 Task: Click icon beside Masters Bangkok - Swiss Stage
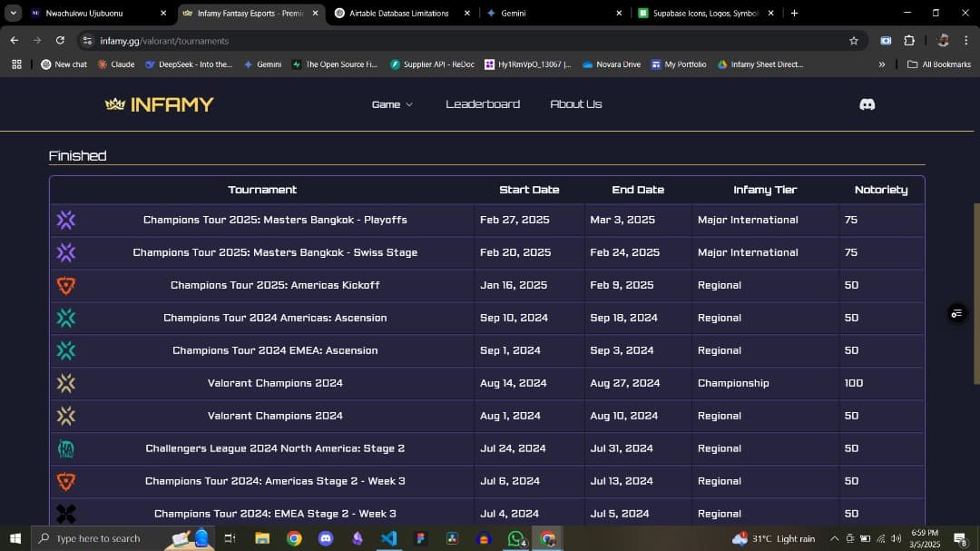point(65,252)
